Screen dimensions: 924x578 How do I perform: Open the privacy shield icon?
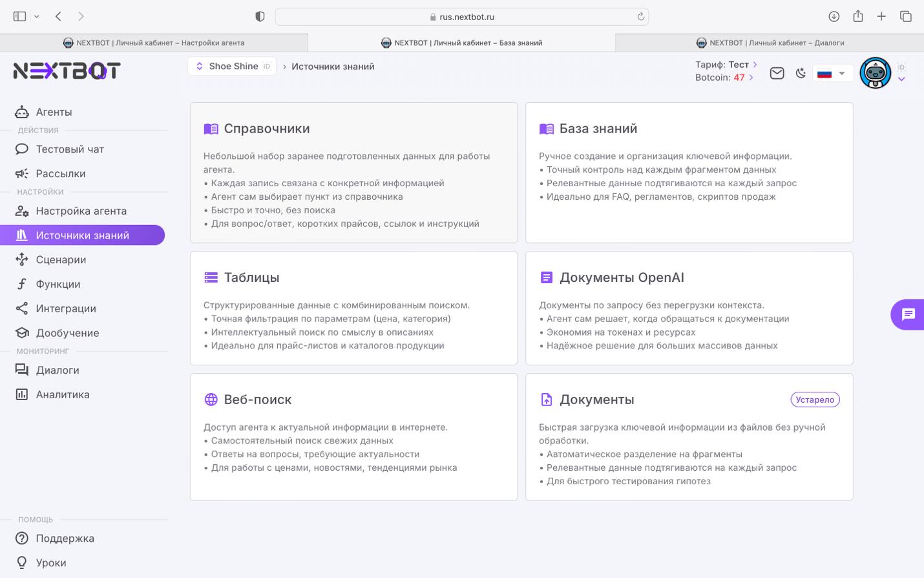click(x=260, y=17)
